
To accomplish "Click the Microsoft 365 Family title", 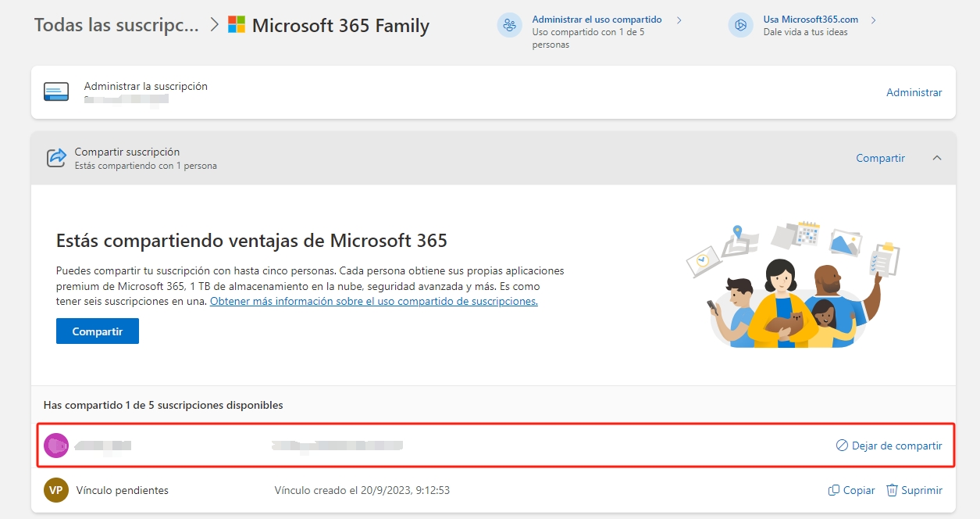I will 340,25.
